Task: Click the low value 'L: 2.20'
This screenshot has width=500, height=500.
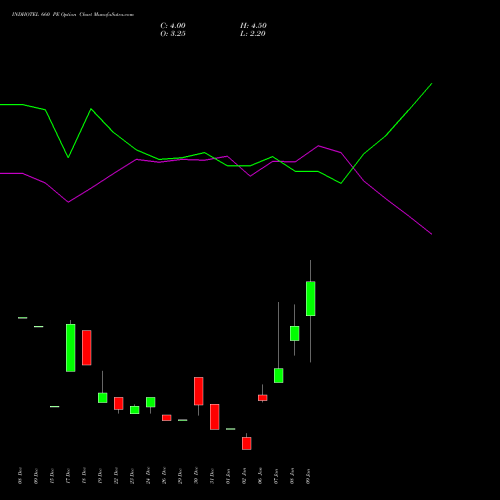Action: click(x=253, y=34)
